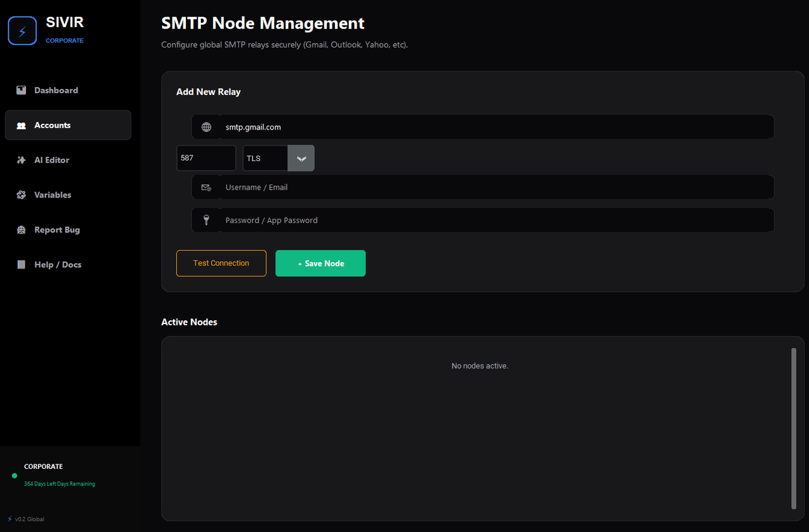The image size is (809, 532).
Task: Click the envelope icon beside Username field
Action: 206,188
